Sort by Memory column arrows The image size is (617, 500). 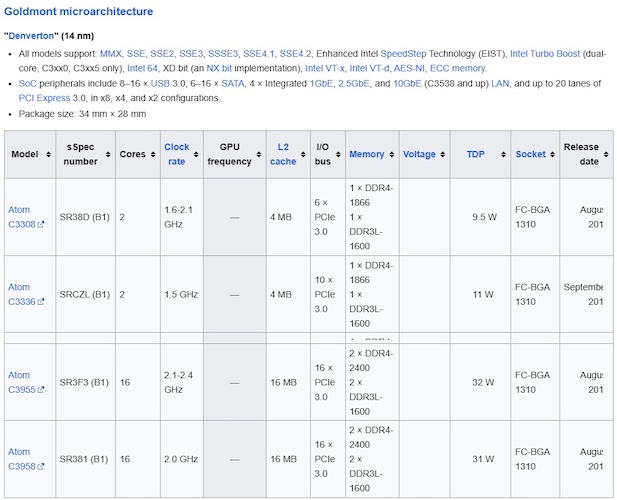click(x=392, y=154)
